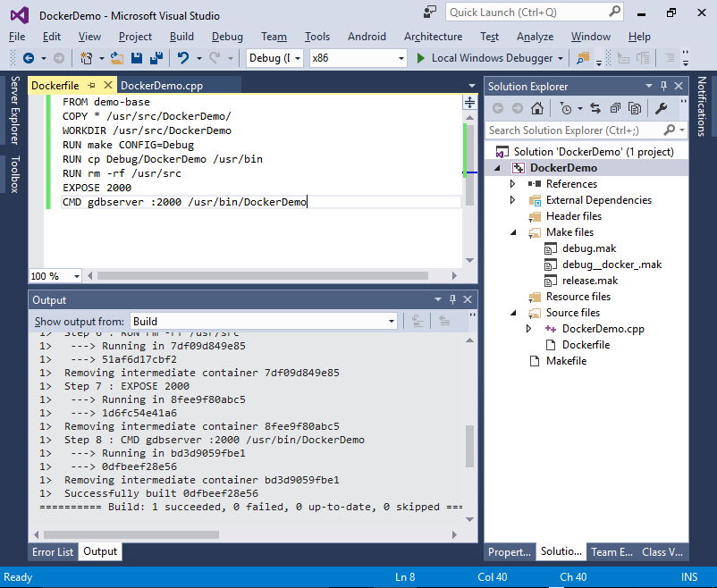Click the Find in Files toolbar icon
The height and width of the screenshot is (588, 717).
[583, 58]
